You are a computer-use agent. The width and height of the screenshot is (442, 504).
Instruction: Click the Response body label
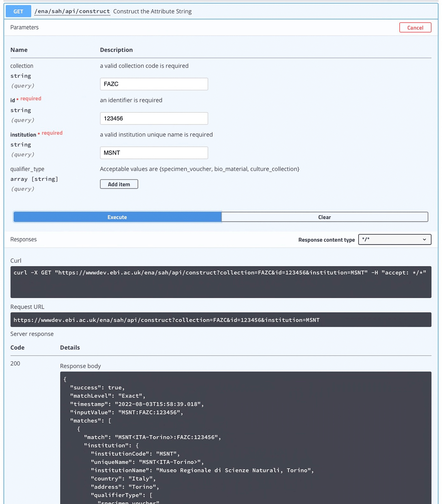tap(80, 366)
